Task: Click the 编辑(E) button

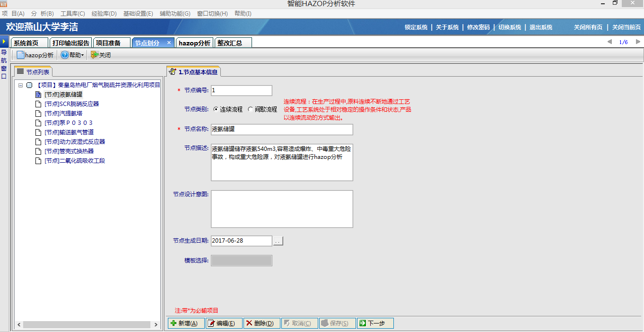Action: 224,323
